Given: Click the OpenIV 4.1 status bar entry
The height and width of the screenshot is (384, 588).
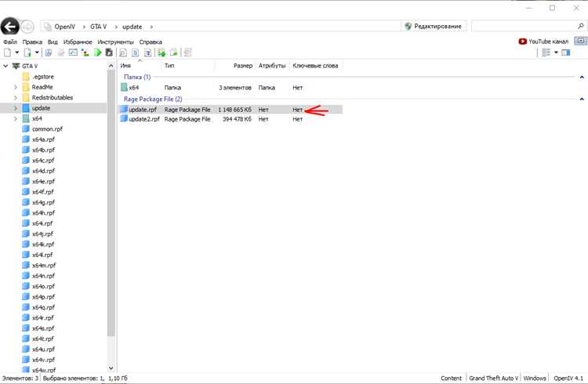Looking at the screenshot, I should pos(568,378).
